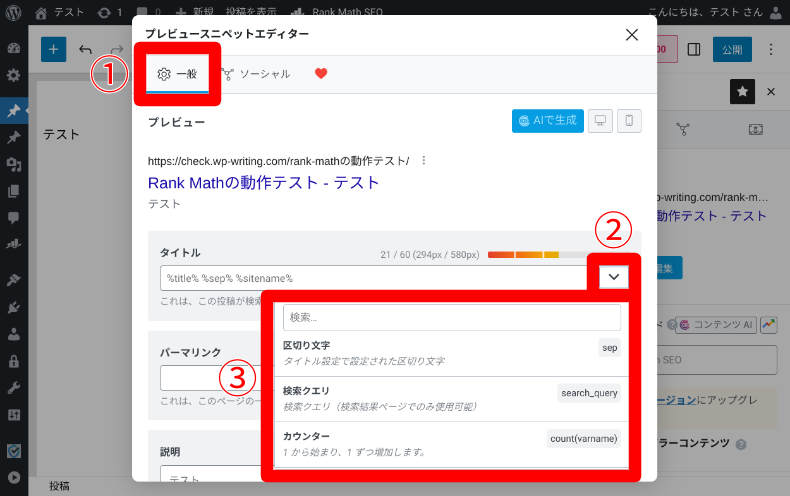Open the ソーシャル (Social) tab

coord(256,74)
